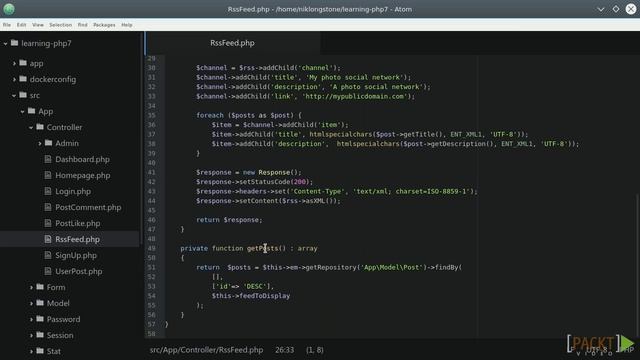Open UserPost.php from the tree

tap(79, 271)
